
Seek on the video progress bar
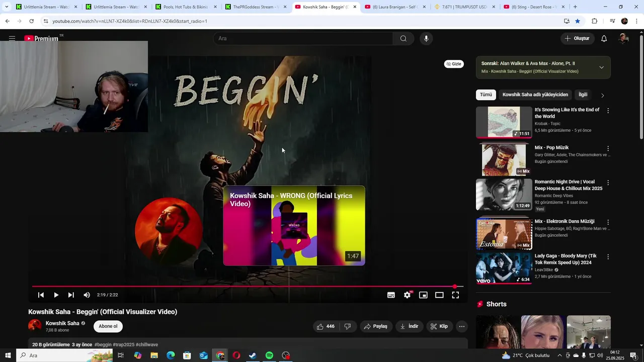point(248,287)
